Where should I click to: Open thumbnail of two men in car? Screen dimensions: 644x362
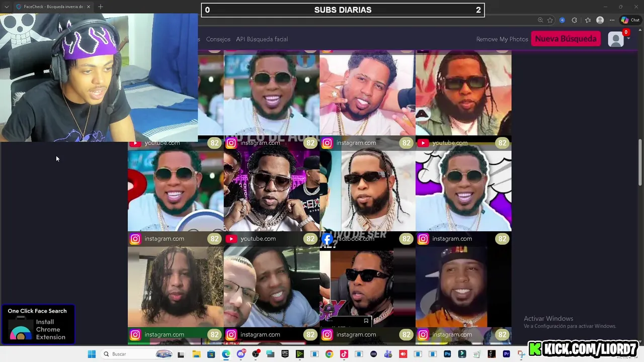[x=272, y=287]
